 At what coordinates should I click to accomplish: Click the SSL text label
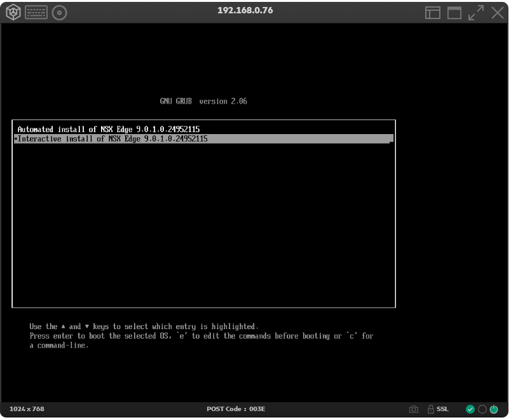[x=442, y=409]
